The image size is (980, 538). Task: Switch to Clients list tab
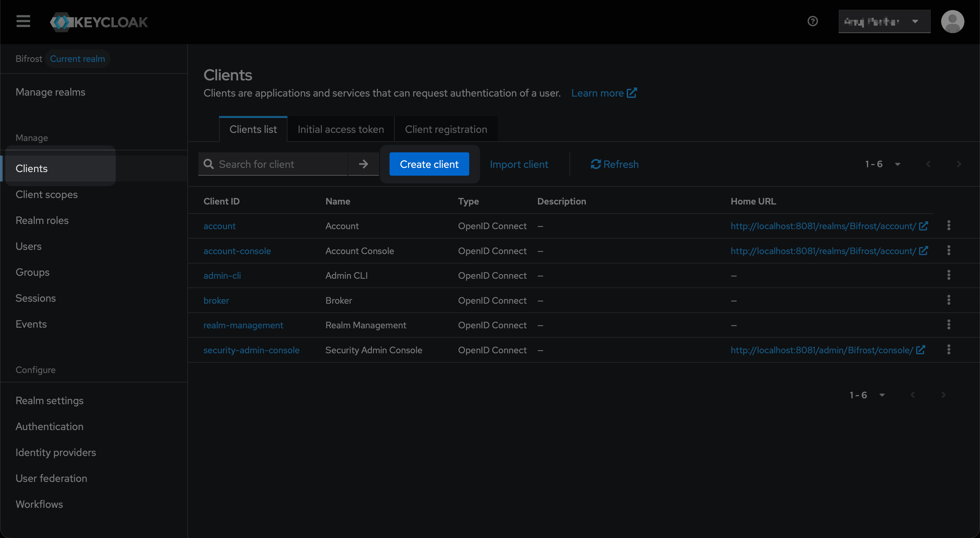253,129
